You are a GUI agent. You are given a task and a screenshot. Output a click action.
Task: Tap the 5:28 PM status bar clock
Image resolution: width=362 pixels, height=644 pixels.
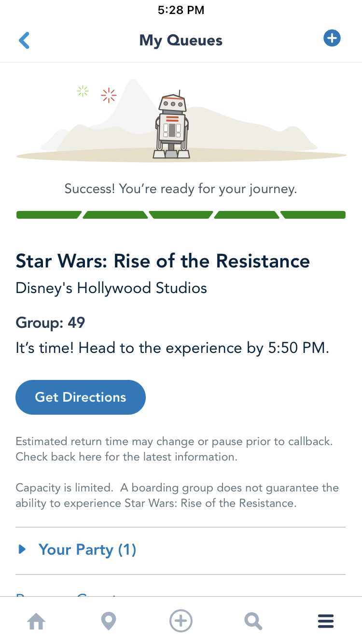click(181, 10)
